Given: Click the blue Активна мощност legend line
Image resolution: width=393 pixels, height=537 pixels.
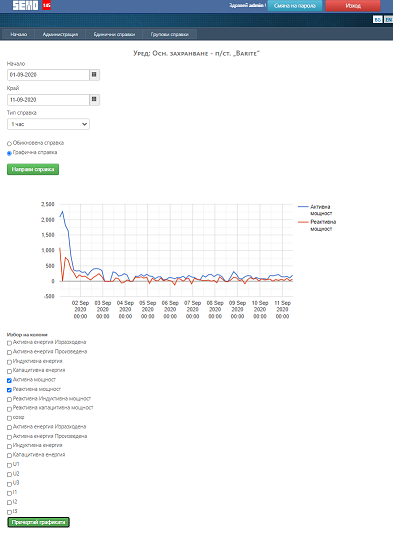Looking at the screenshot, I should [303, 207].
